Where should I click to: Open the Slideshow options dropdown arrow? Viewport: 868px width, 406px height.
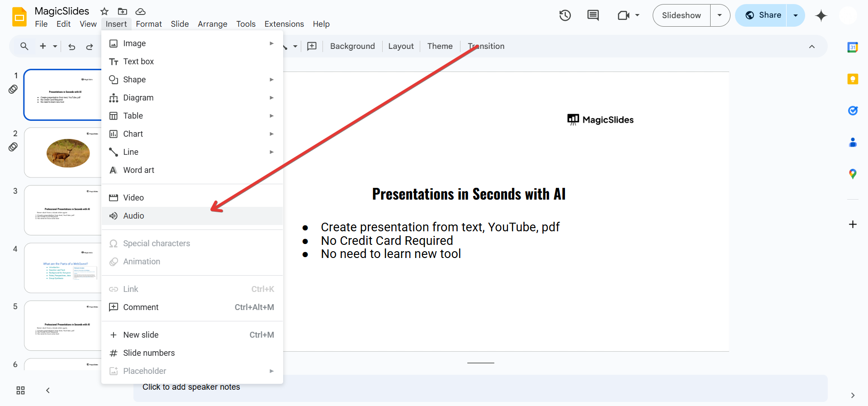(x=720, y=15)
